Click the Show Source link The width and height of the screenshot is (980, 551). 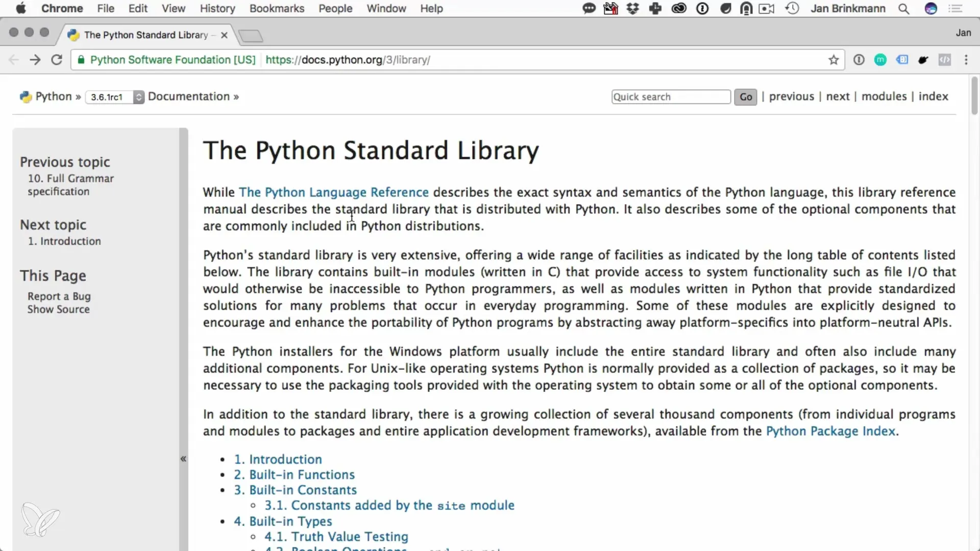[x=59, y=309]
